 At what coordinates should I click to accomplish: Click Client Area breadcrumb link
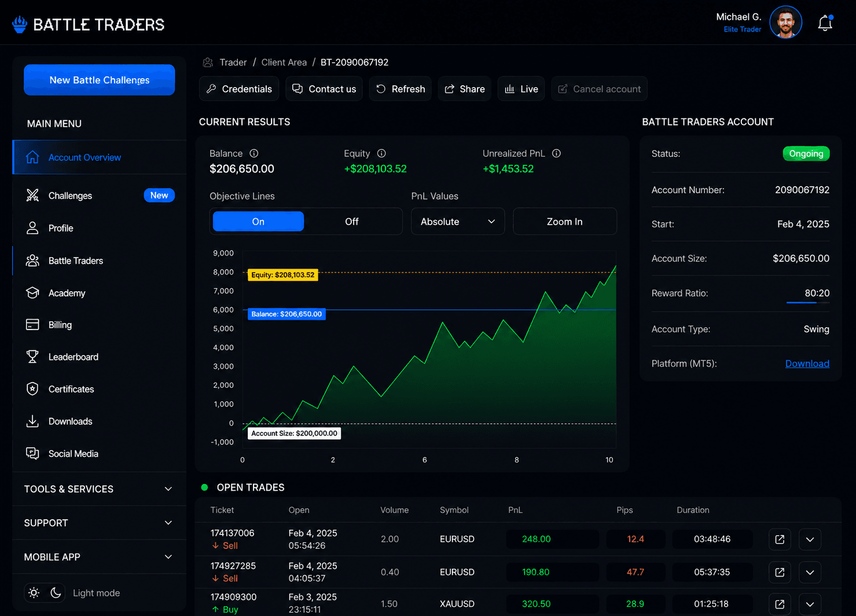click(x=284, y=63)
